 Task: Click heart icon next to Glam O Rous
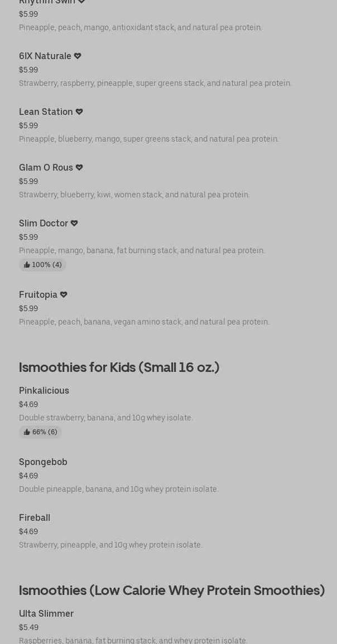coord(79,167)
